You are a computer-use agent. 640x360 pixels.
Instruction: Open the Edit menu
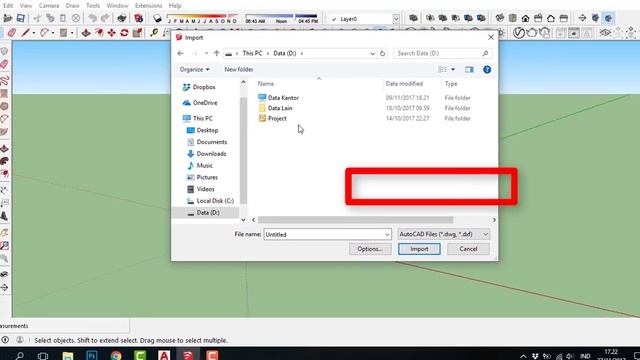pos(8,6)
